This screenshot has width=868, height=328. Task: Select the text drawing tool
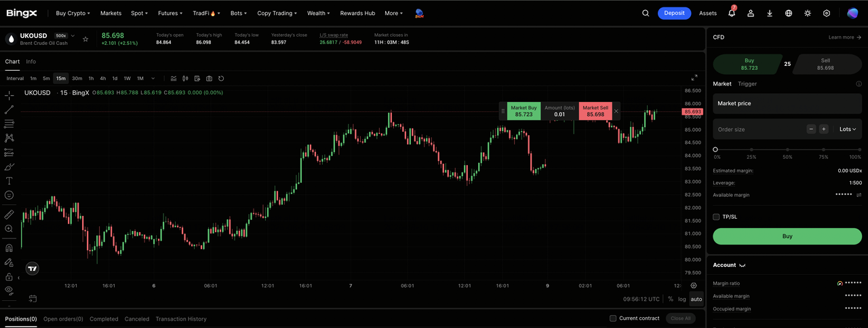9,181
